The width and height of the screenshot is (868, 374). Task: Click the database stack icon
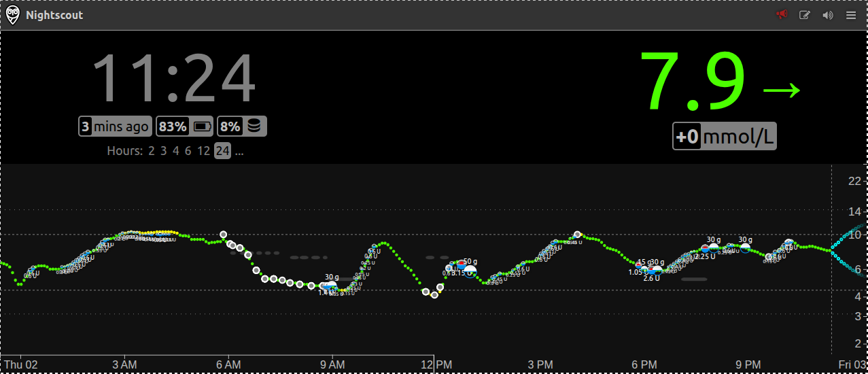click(x=254, y=126)
